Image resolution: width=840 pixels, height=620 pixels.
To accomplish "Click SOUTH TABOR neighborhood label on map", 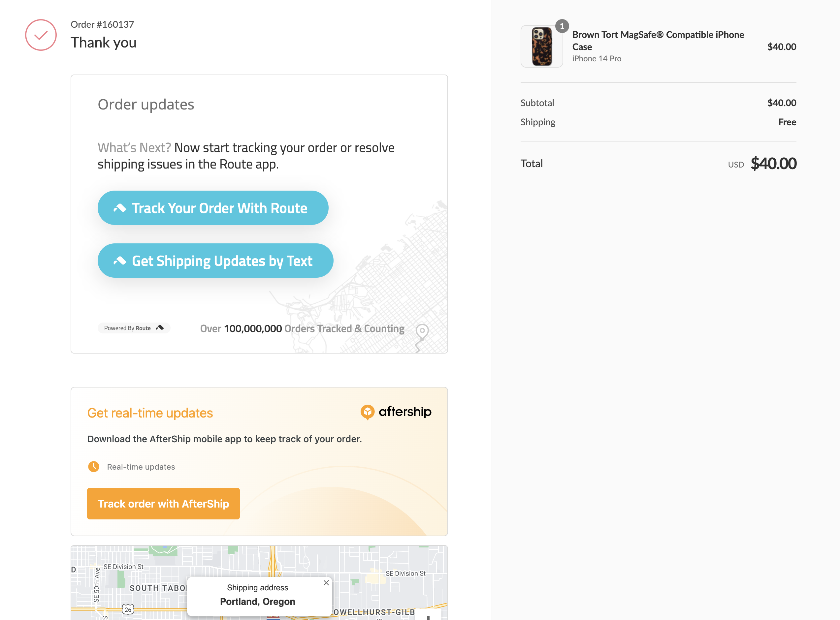I will tap(158, 588).
